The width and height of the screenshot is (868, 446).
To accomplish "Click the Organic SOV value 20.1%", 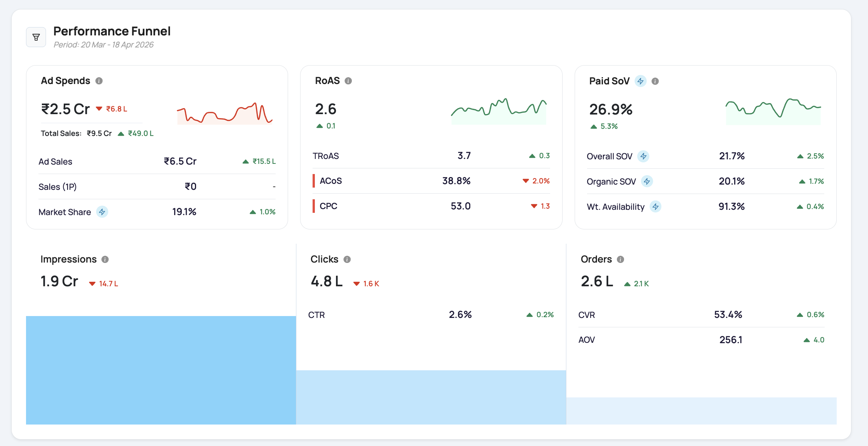I will (x=732, y=181).
